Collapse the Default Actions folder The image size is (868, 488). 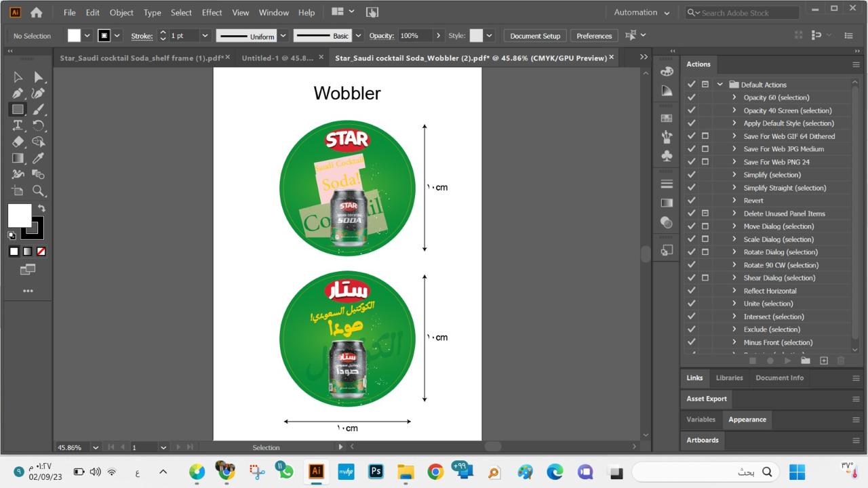click(x=719, y=85)
